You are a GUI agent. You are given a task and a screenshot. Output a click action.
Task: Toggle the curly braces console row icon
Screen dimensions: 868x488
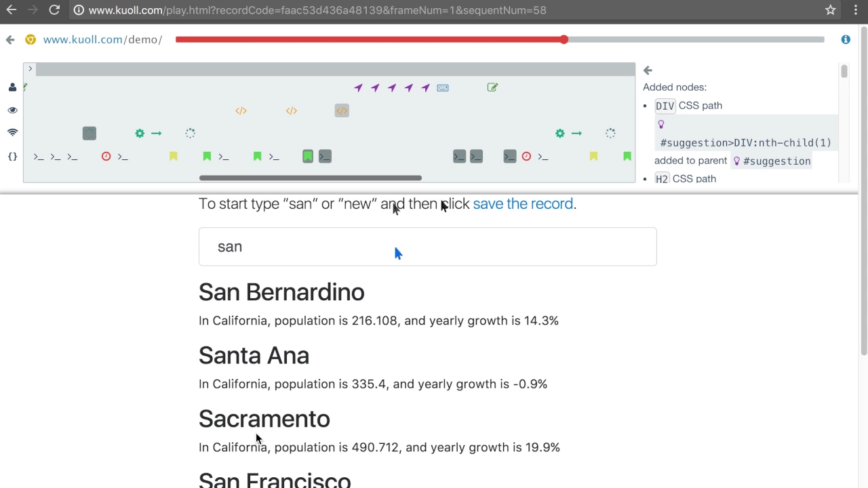pos(12,157)
